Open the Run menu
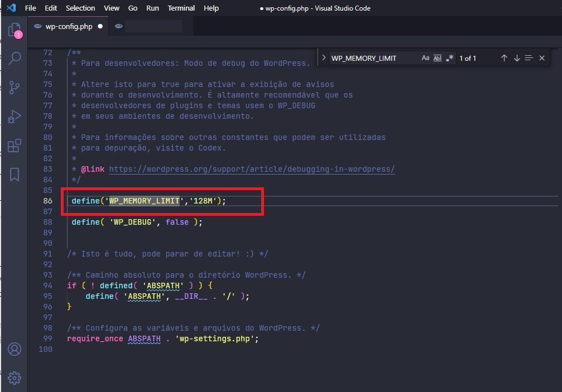Image resolution: width=562 pixels, height=392 pixels. (153, 8)
